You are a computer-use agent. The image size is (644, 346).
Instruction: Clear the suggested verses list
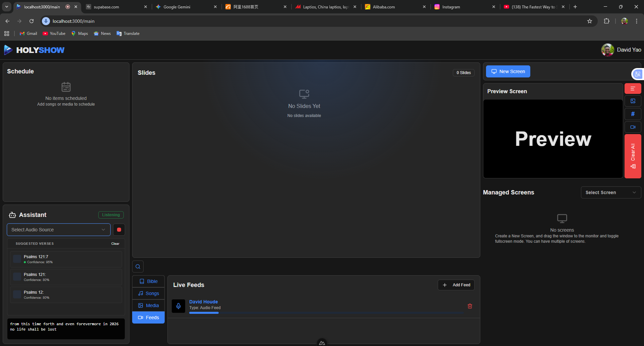[115, 244]
